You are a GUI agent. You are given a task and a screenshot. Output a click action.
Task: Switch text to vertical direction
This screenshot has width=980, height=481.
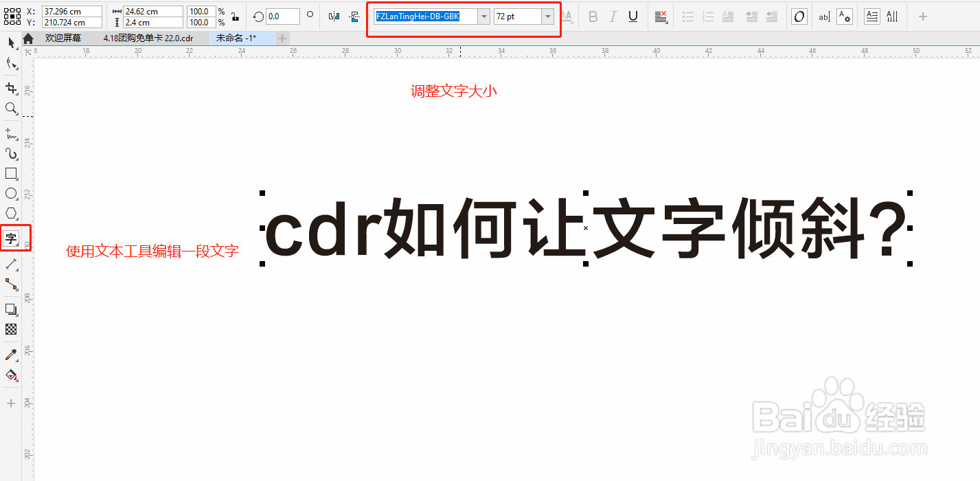click(892, 16)
